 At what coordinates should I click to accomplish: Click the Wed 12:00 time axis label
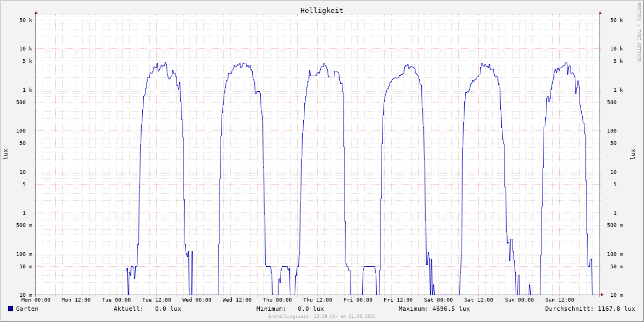tap(237, 300)
